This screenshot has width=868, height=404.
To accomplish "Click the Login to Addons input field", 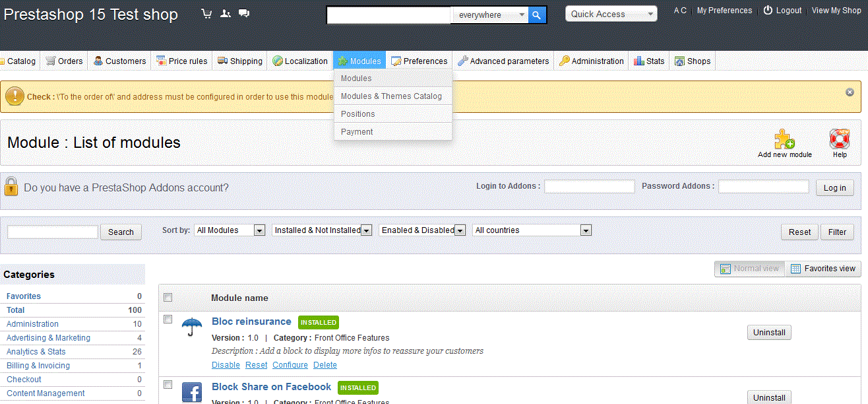I will [x=589, y=187].
